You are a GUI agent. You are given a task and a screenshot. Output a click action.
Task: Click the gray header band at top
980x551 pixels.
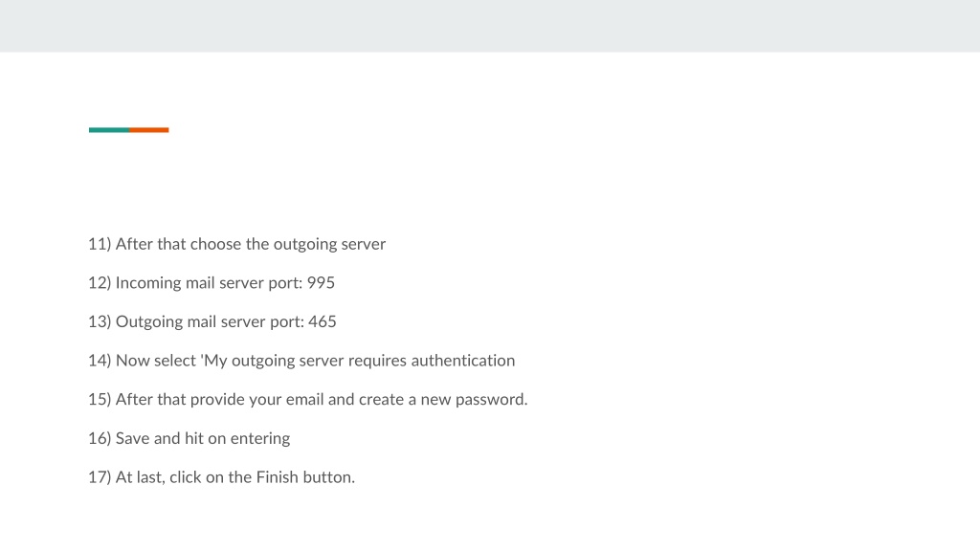click(490, 26)
